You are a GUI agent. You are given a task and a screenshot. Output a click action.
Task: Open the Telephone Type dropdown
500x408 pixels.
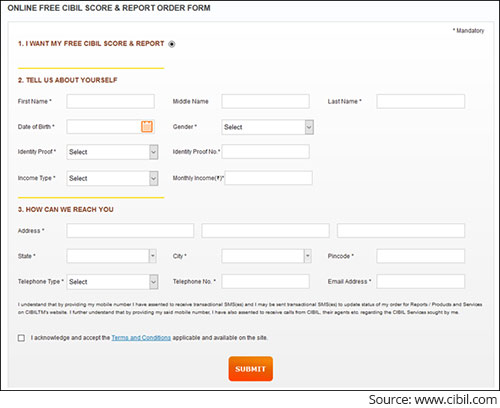(112, 282)
